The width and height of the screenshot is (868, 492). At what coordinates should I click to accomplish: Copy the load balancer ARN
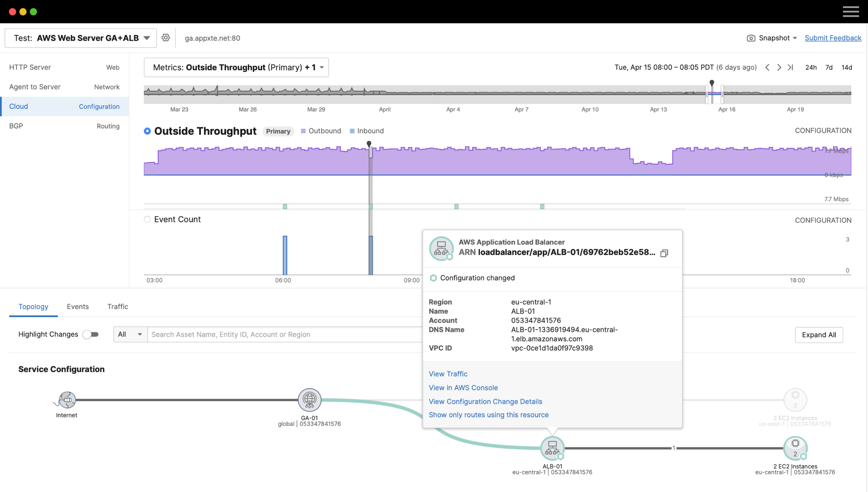click(x=664, y=253)
